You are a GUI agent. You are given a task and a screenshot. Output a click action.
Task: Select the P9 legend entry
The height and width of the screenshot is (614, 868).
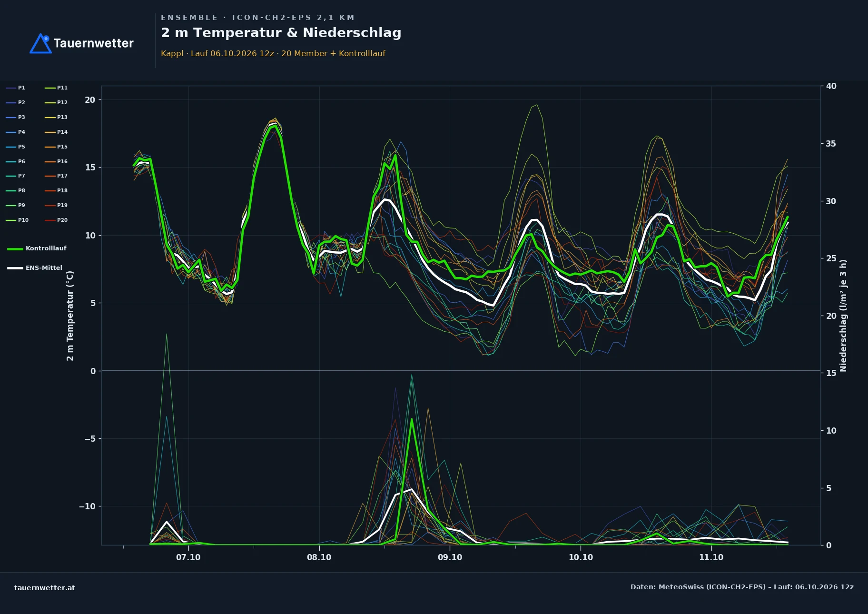click(x=16, y=205)
